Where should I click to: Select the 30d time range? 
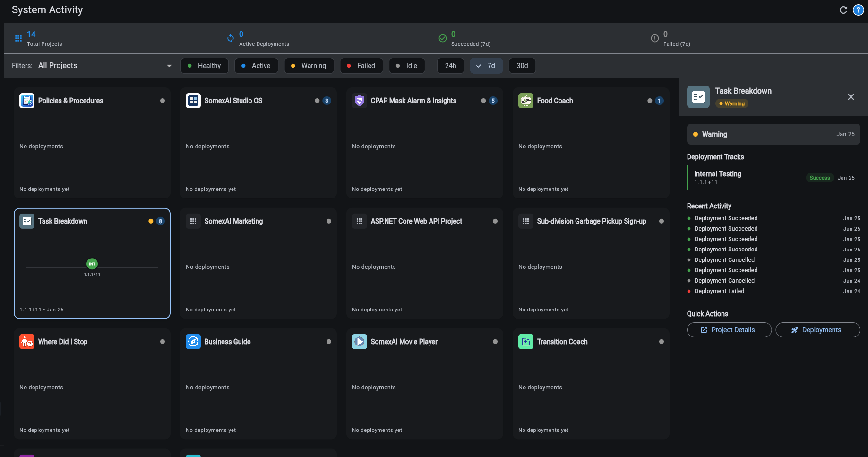tap(522, 66)
